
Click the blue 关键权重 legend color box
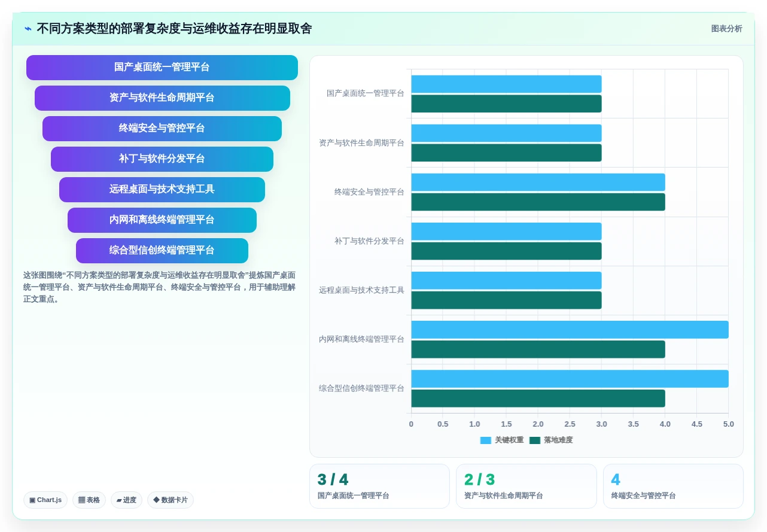tap(486, 440)
